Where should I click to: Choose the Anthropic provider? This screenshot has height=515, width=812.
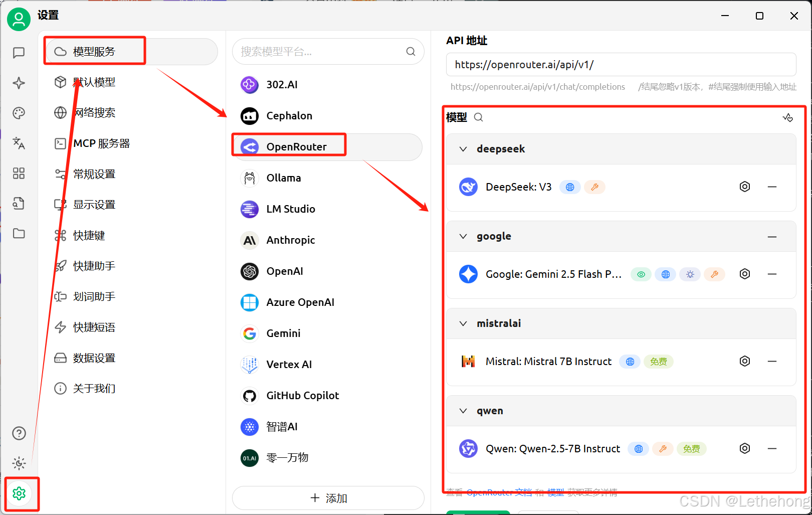pyautogui.click(x=328, y=240)
